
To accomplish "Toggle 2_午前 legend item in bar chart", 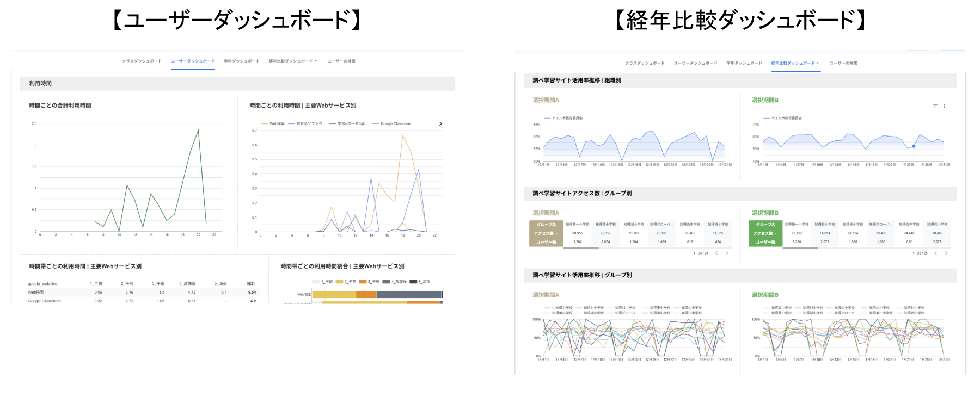I will (x=346, y=282).
